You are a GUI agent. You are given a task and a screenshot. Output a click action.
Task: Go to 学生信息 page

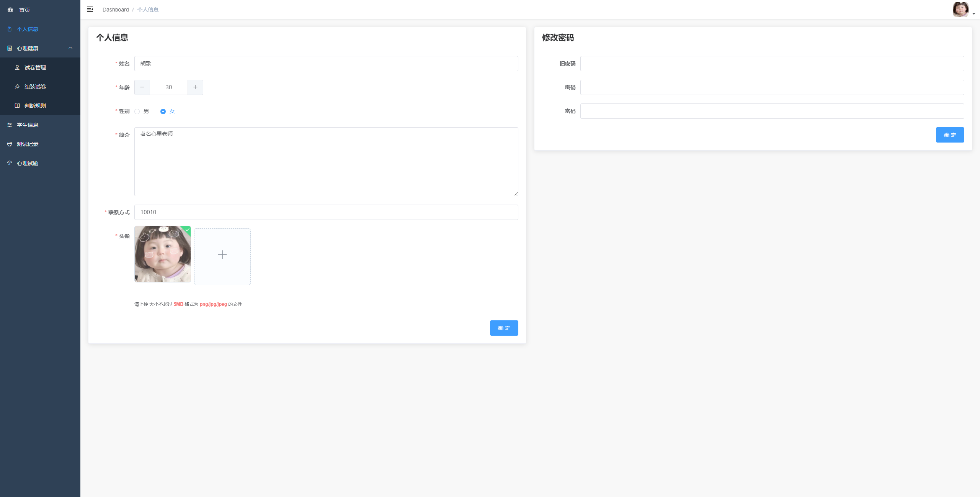coord(40,125)
